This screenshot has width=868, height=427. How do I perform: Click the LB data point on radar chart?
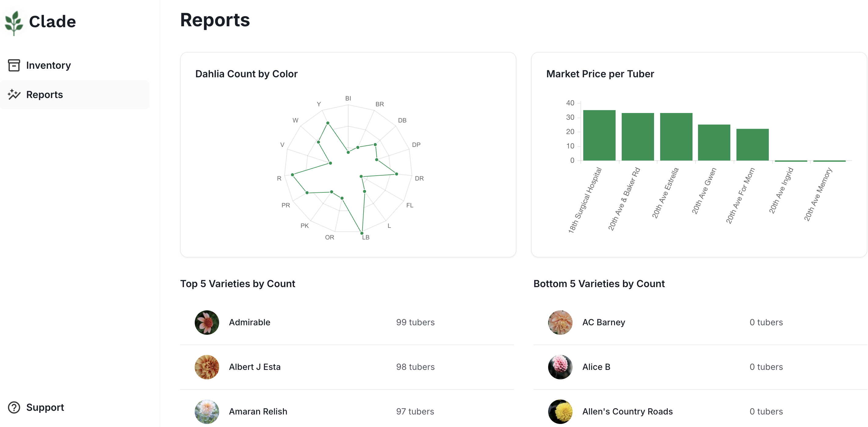(x=362, y=233)
